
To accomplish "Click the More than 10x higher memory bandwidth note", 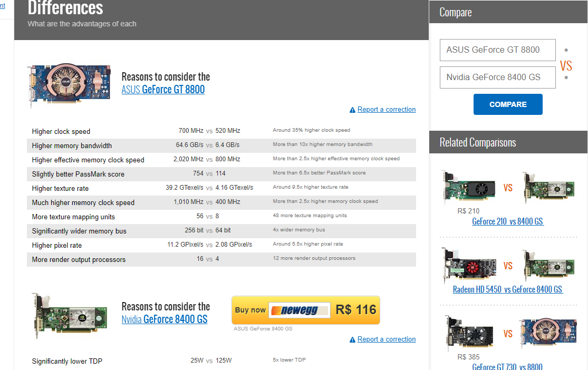I will click(x=323, y=144).
